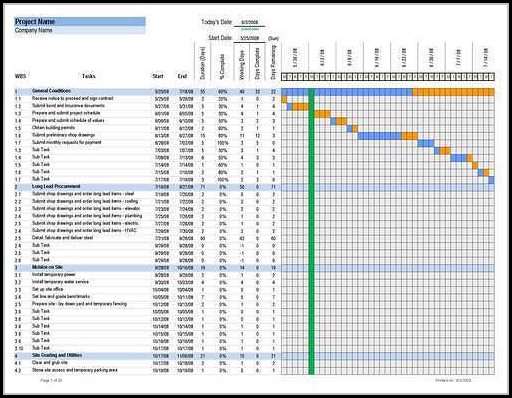Screen dimensions: 512x398
Task: Select the Company Name cell
Action: pyautogui.click(x=80, y=30)
